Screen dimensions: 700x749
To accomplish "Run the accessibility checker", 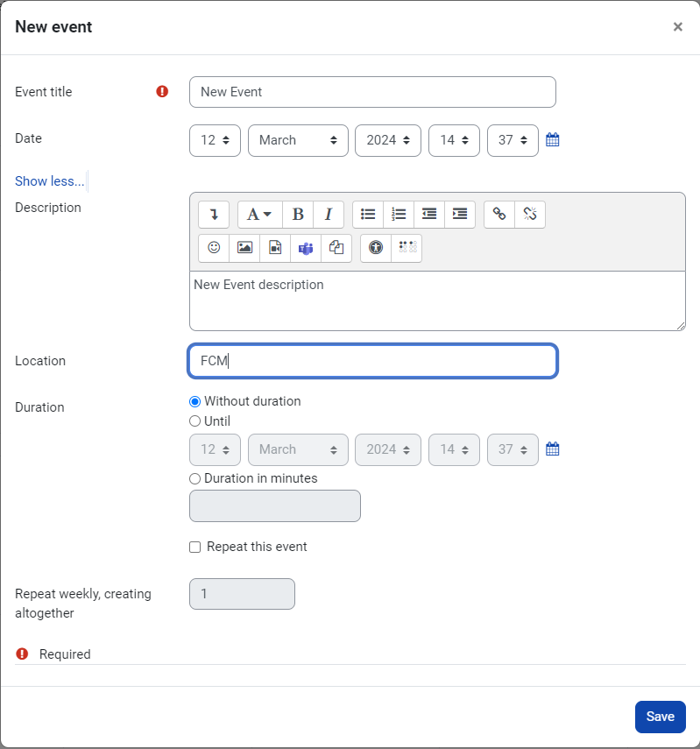I will coord(376,248).
